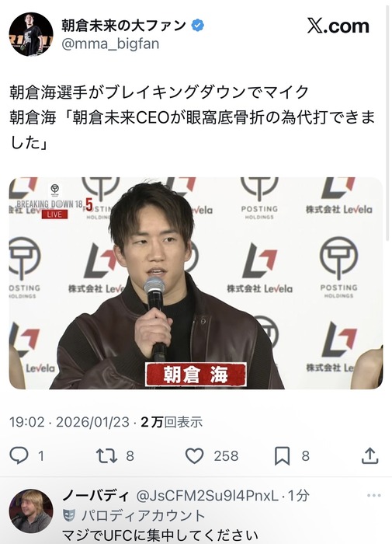
Task: Open the パロディアカウント label
Action: [143, 515]
